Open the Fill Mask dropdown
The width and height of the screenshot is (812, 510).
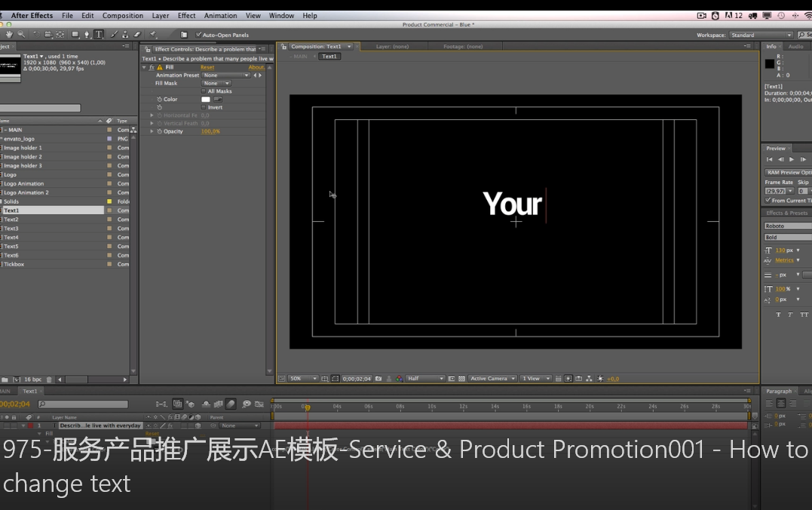click(x=216, y=84)
